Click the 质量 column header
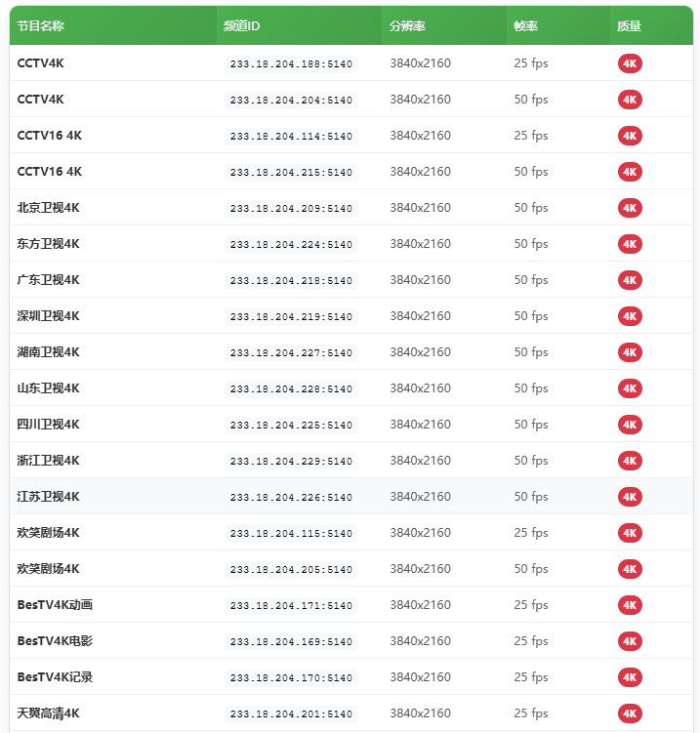700x733 pixels. point(629,26)
